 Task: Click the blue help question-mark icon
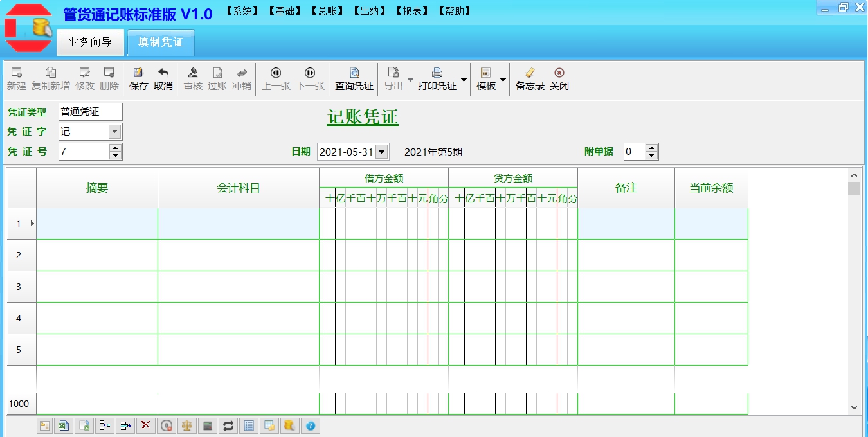311,425
